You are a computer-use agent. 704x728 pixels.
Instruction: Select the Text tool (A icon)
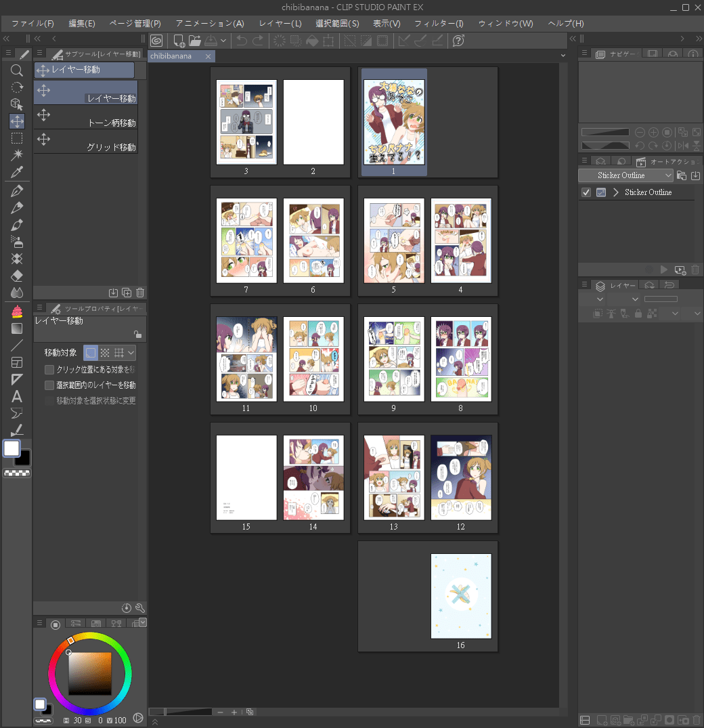coord(17,396)
